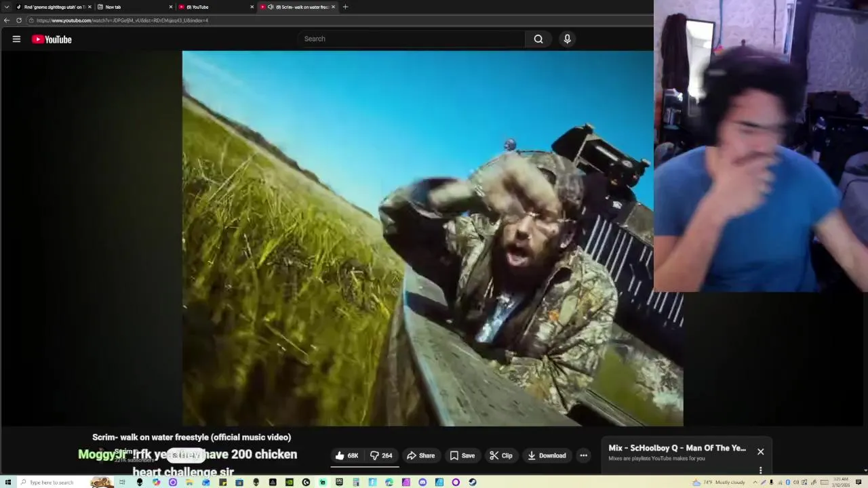The image size is (868, 488).
Task: Open Task View on the taskbar
Action: click(122, 482)
